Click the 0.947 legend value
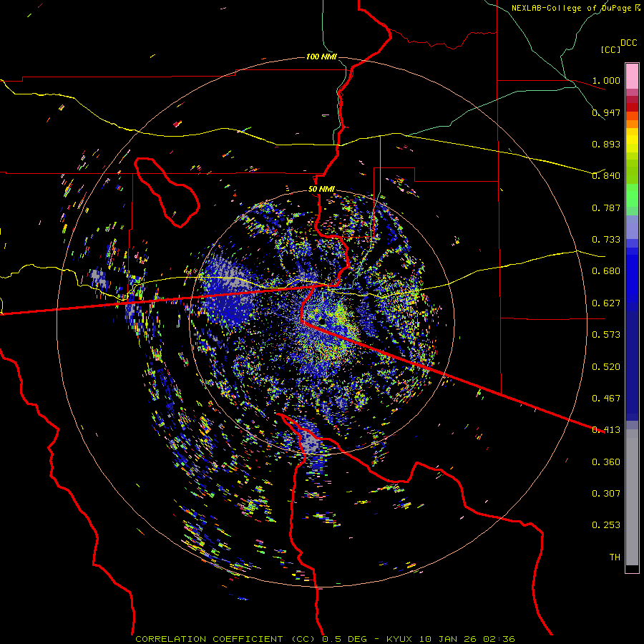 [x=606, y=112]
